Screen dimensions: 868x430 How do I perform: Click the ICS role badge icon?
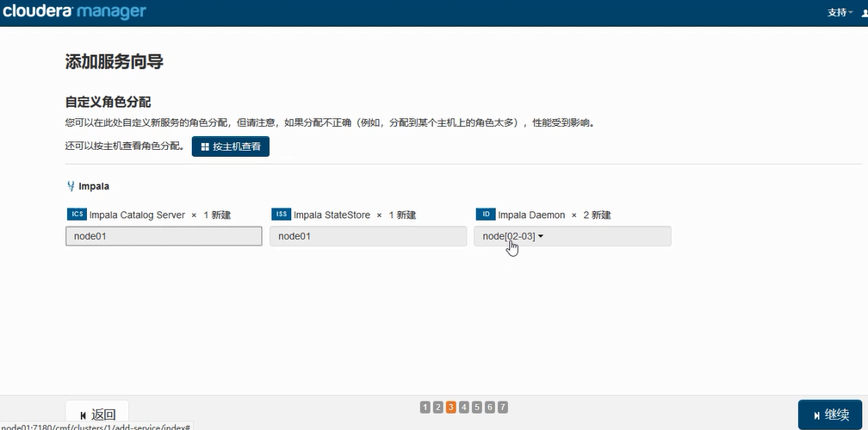pyautogui.click(x=77, y=215)
